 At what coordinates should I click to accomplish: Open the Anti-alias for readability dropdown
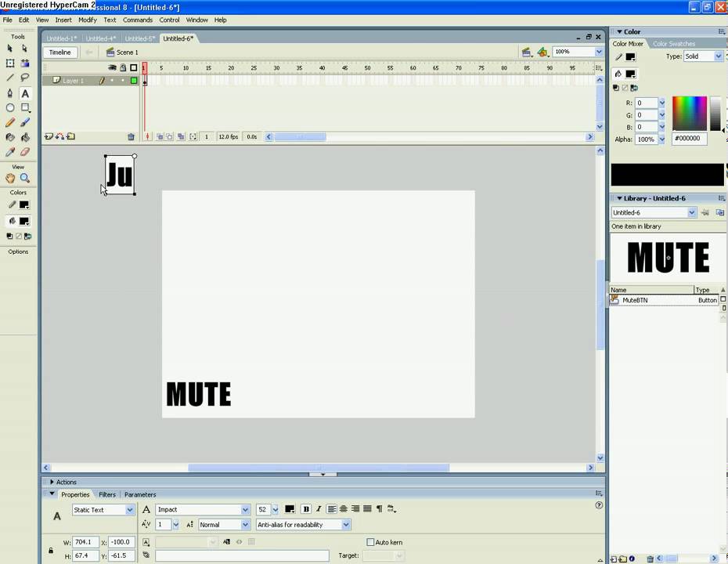(346, 525)
